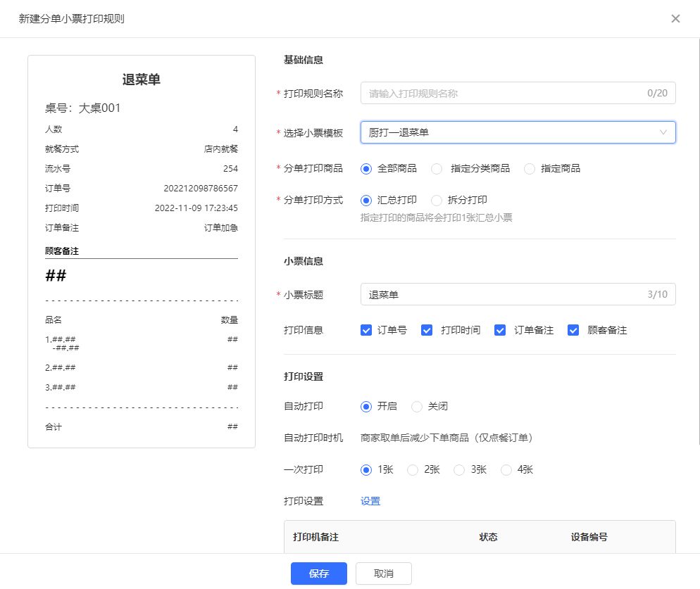Uncheck the 打印时间 checkbox
The height and width of the screenshot is (589, 700).
click(427, 330)
